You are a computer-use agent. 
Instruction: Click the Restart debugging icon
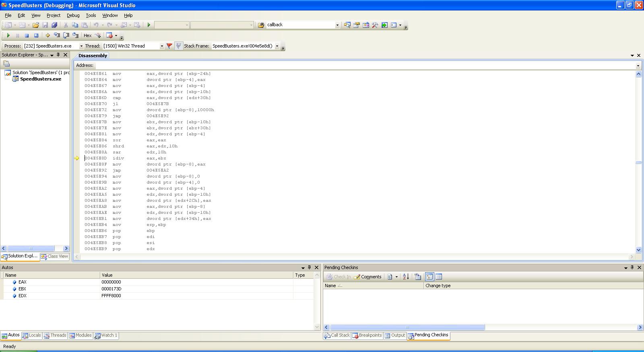(36, 35)
